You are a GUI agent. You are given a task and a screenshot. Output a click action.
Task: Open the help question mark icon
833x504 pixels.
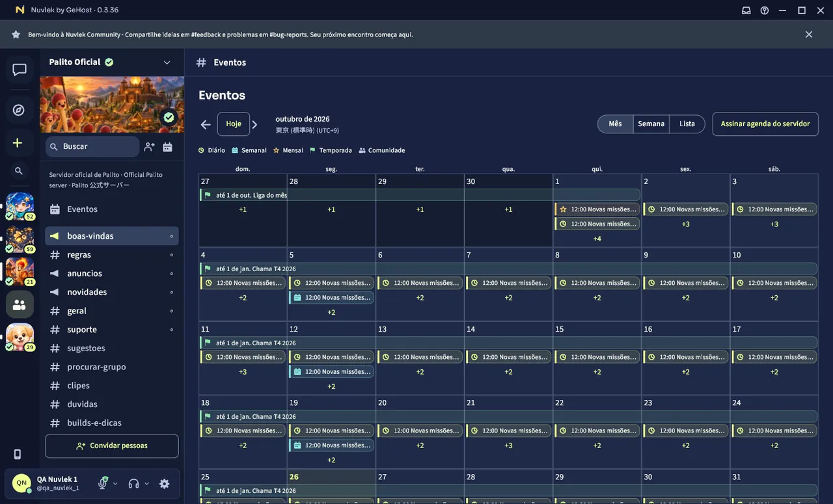coord(765,10)
